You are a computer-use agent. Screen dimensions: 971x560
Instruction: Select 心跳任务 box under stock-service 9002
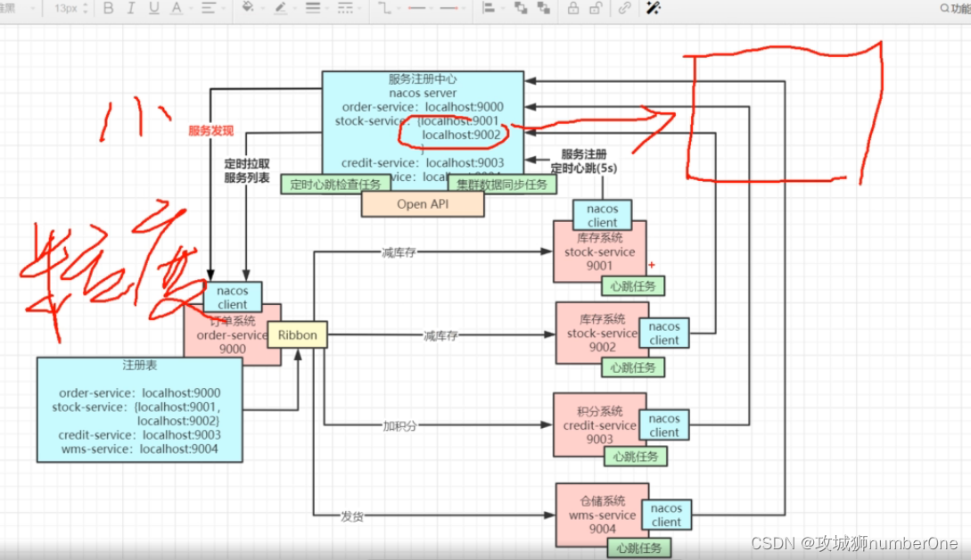pos(633,367)
